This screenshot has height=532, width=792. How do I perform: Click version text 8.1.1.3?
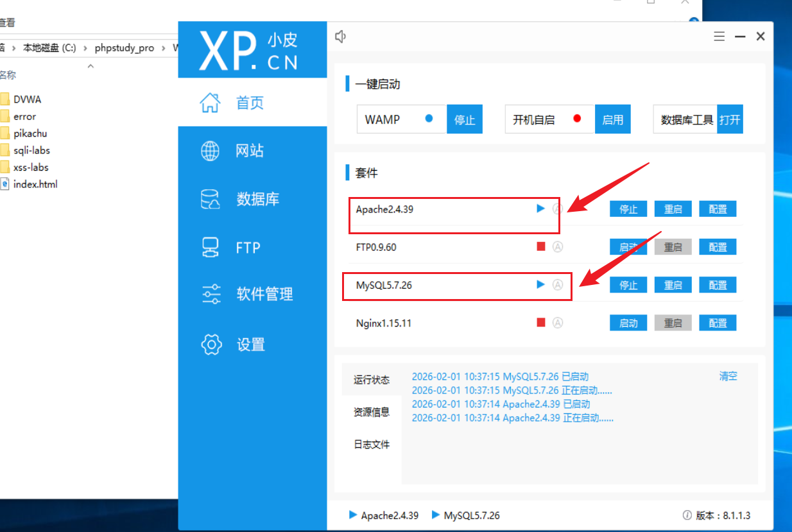[737, 515]
